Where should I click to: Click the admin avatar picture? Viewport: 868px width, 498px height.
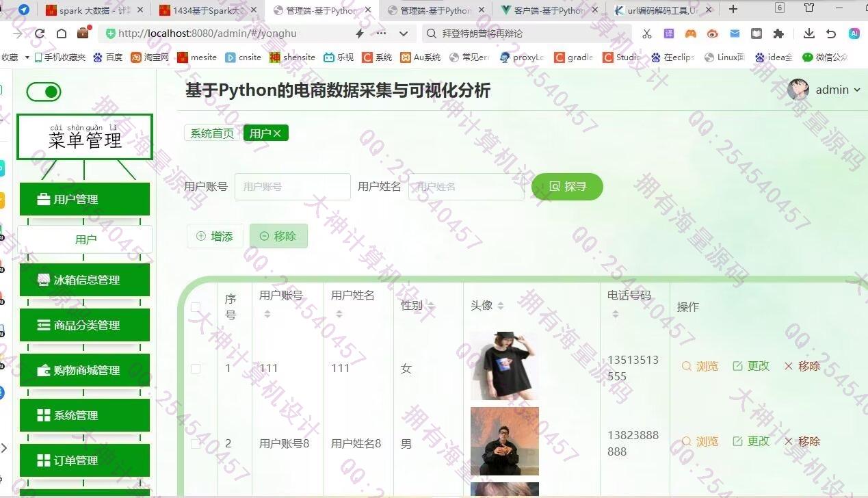(x=798, y=90)
